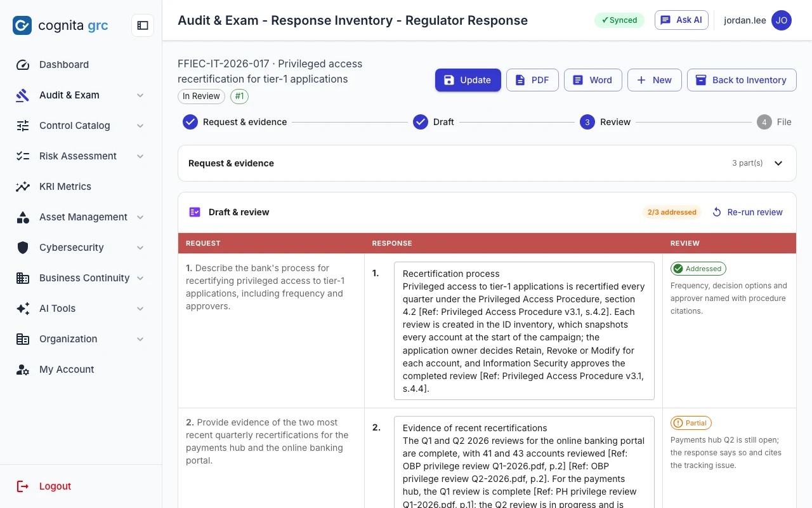The height and width of the screenshot is (508, 812).
Task: Open the Ask AI assistant
Action: coord(681,20)
